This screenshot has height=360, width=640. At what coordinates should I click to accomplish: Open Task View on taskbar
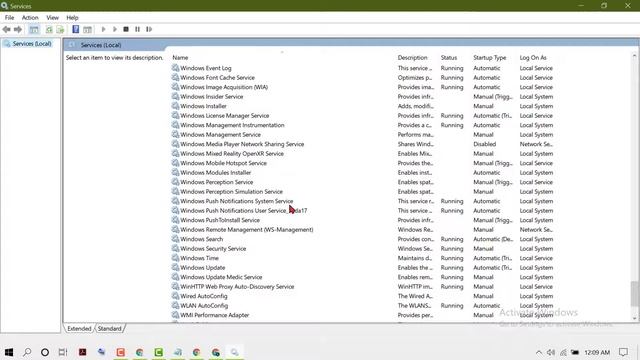[x=63, y=352]
